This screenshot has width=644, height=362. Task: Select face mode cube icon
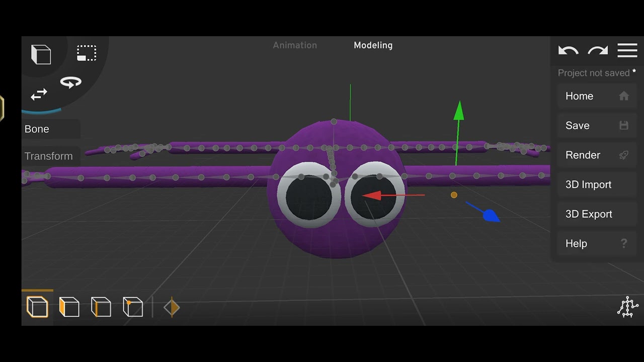(x=69, y=307)
